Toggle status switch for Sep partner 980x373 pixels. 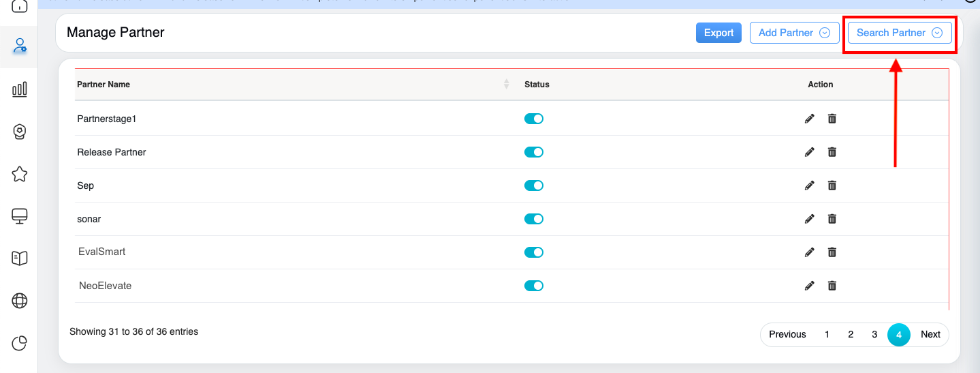pos(533,185)
